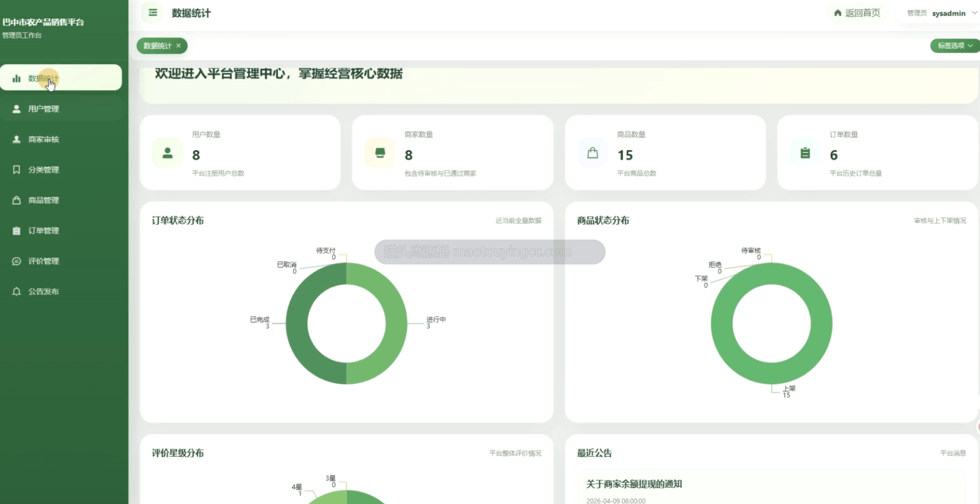Open the 标签选项 dropdown
This screenshot has height=504, width=980.
click(x=955, y=46)
